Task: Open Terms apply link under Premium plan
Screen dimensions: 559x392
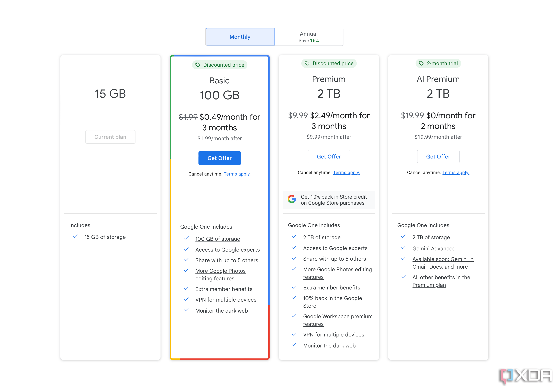Action: click(x=346, y=173)
